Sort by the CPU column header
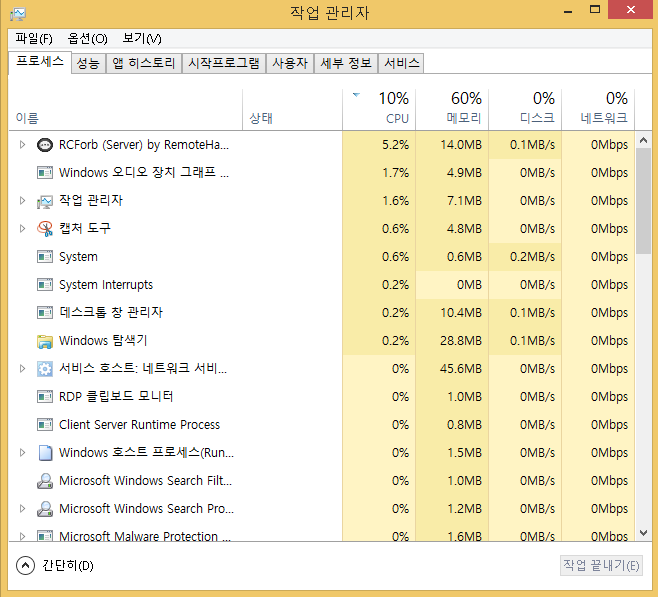658x597 pixels. click(379, 109)
